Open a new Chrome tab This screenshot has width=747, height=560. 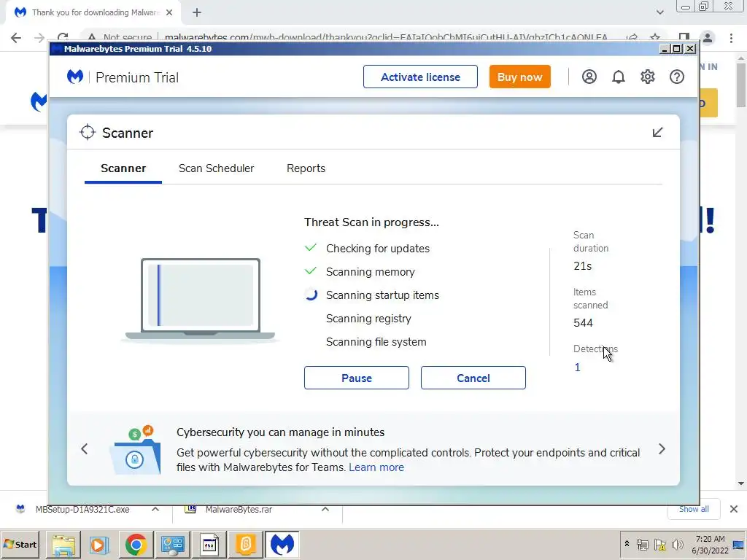[197, 13]
